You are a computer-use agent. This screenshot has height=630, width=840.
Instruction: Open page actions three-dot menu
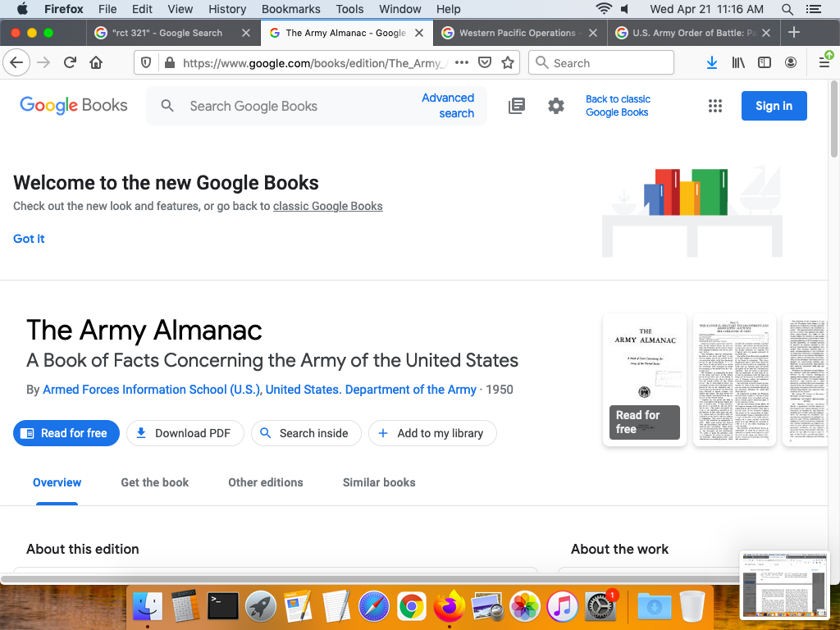462,63
